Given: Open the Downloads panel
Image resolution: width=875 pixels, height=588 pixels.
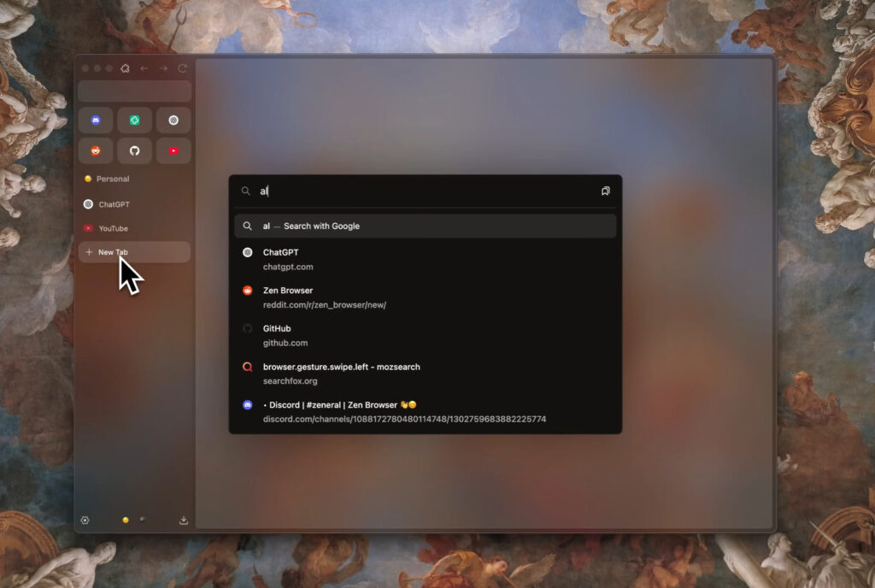Looking at the screenshot, I should coord(183,520).
